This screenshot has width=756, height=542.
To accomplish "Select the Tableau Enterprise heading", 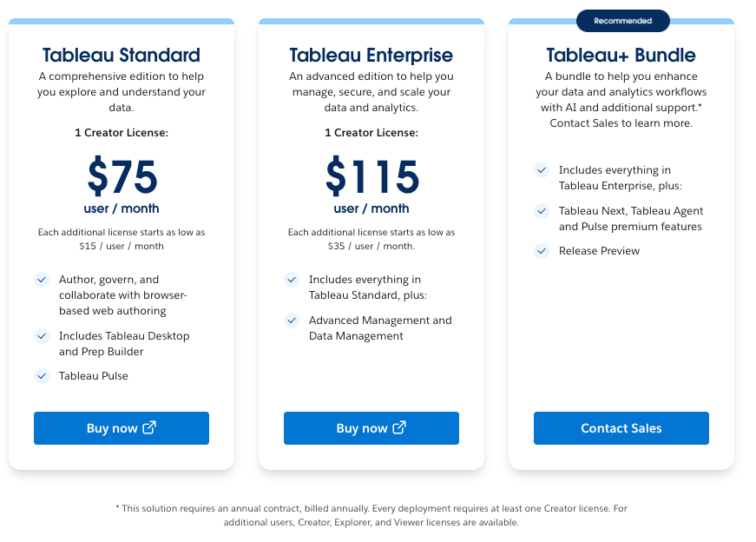I will pos(371,56).
